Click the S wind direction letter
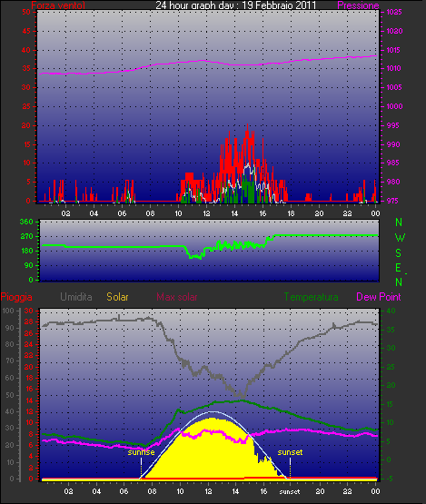The image size is (426, 504). 399,253
